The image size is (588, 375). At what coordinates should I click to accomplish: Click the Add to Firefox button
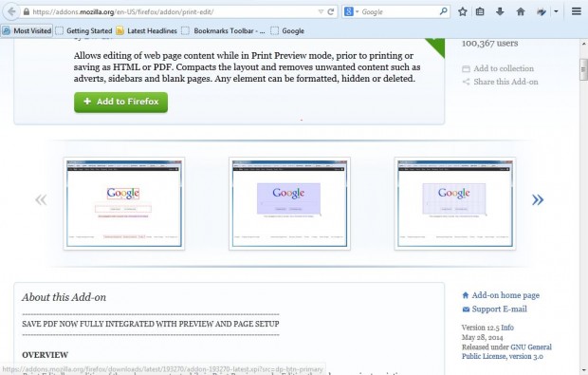[x=120, y=102]
